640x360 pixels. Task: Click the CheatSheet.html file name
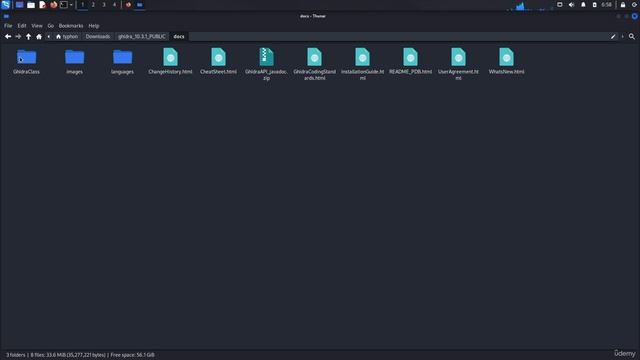coord(218,72)
